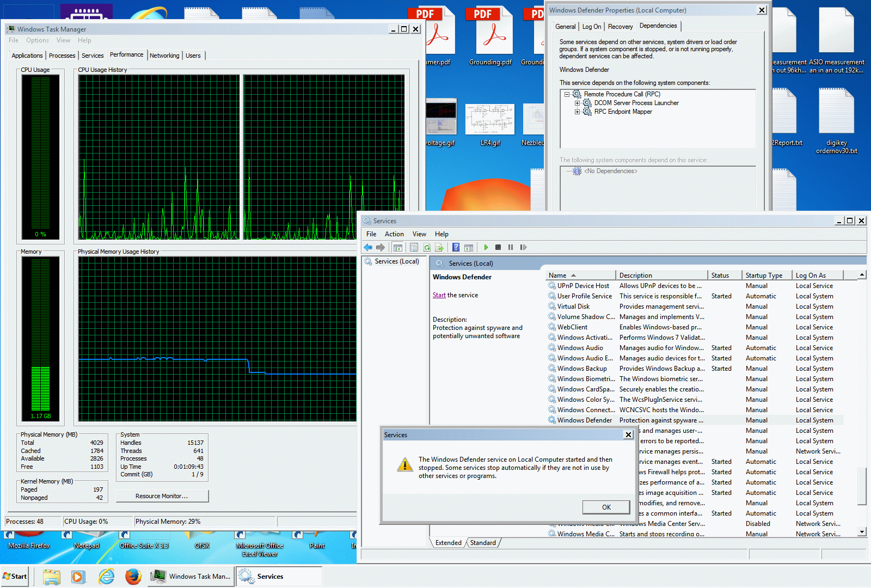The image size is (871, 588).
Task: Select the Windows CardSpace service row
Action: point(695,389)
